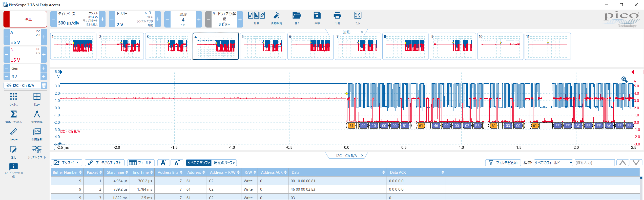Screen dimensions: 644x200
Task: Click the search value input field
Action: pos(595,163)
